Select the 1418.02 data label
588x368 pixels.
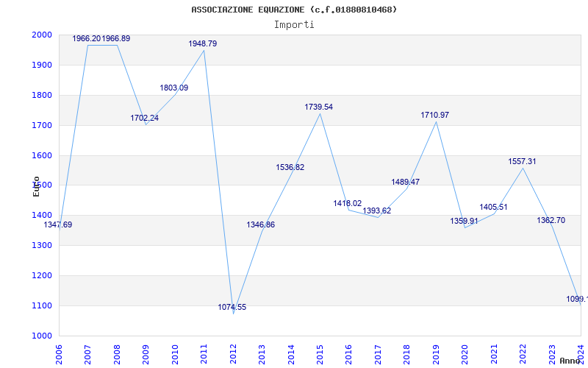[348, 204]
